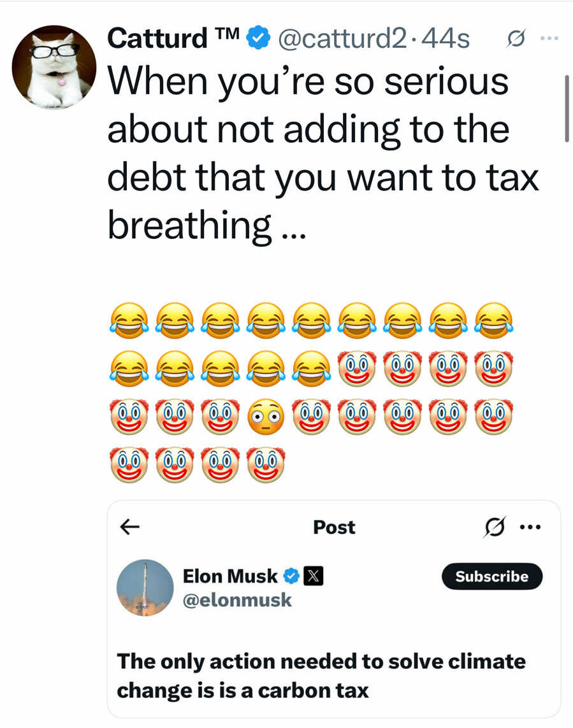Open the @catturd2 handle link
This screenshot has width=573, height=728.
342,39
